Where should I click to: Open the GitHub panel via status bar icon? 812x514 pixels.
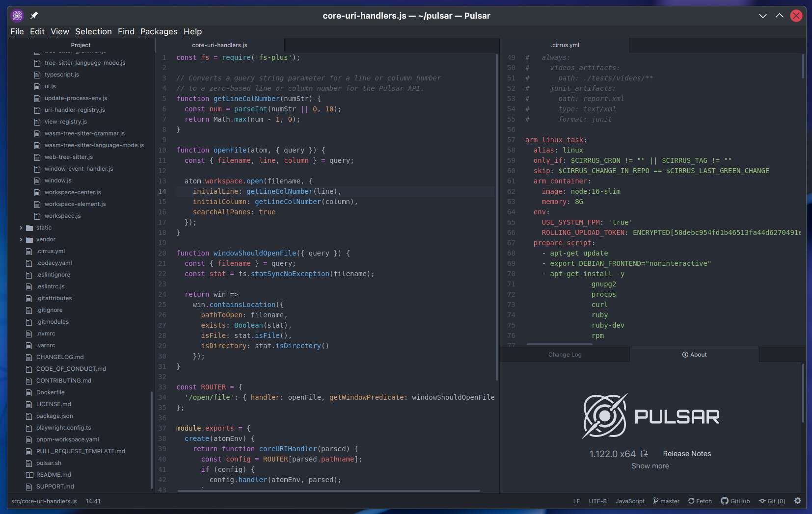click(x=724, y=501)
